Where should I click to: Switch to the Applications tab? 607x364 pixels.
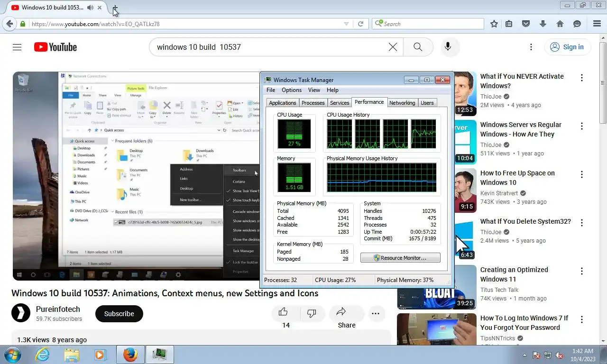pos(283,103)
